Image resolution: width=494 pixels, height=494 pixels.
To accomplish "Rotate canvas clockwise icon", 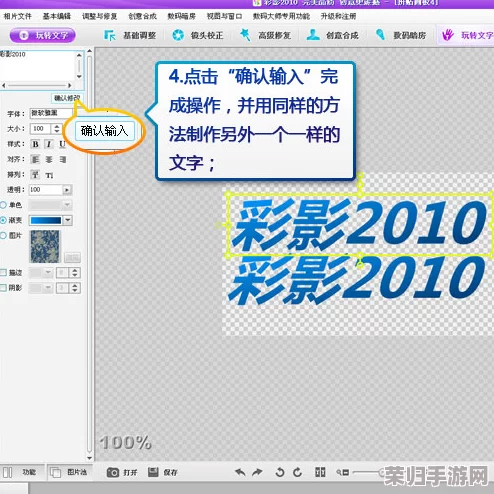I will [297, 472].
